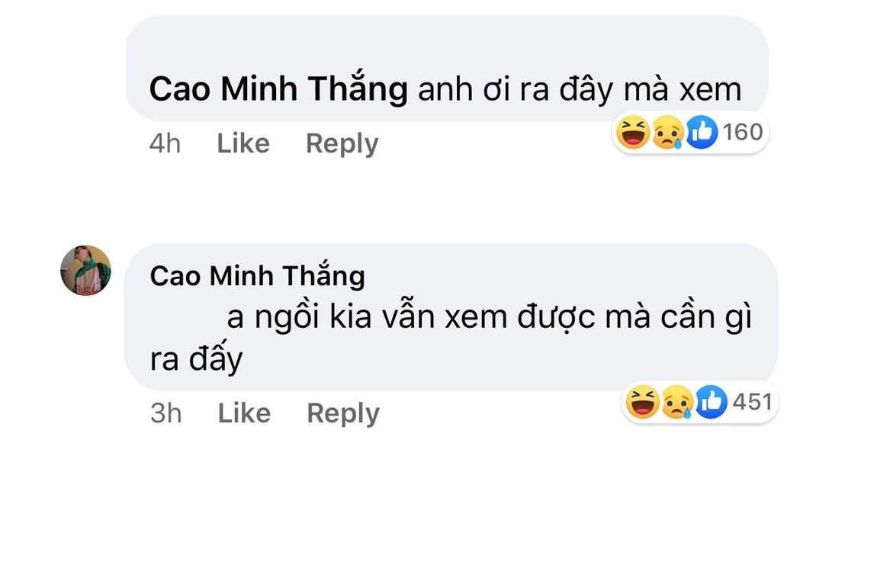Like the first comment posted 4h ago

(x=243, y=143)
